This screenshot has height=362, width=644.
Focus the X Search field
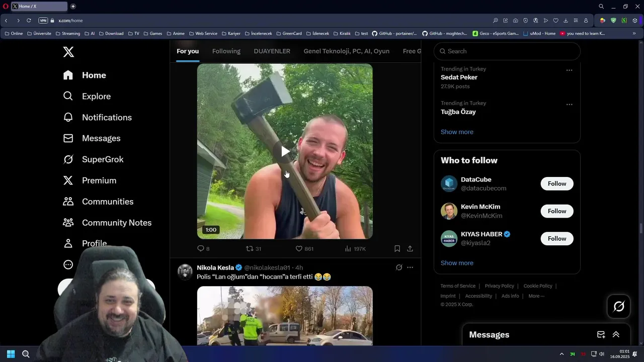coord(507,51)
